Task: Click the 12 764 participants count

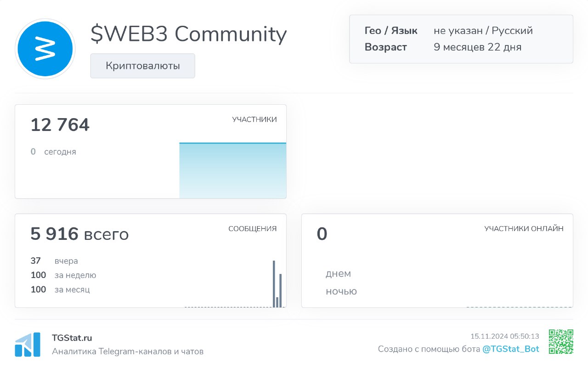Action: pos(60,125)
